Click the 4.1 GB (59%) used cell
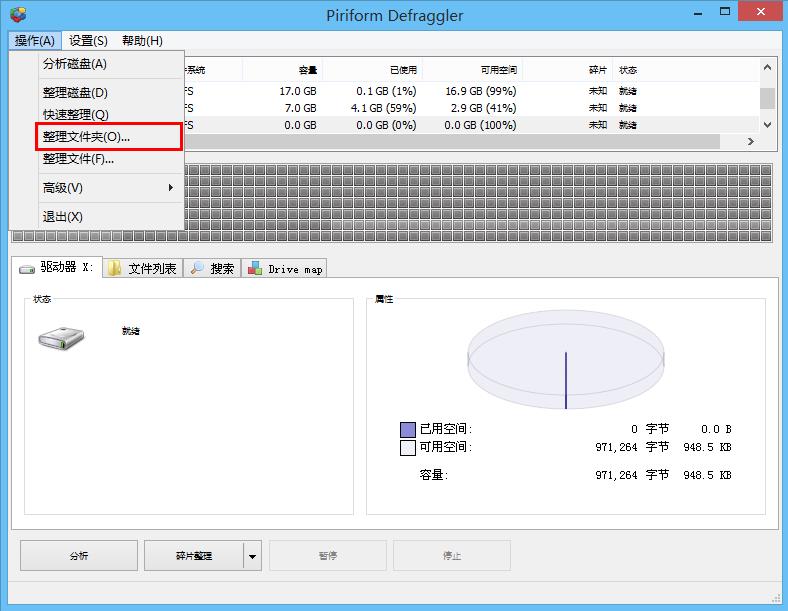This screenshot has height=611, width=788. click(383, 108)
